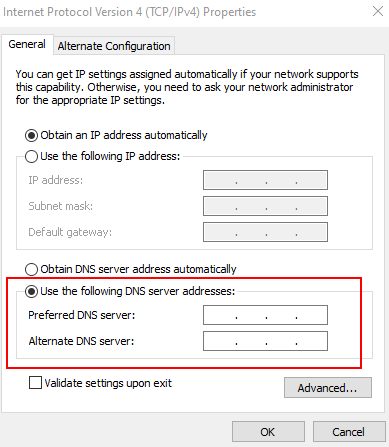Switch to the Alternate Configuration tab
This screenshot has width=389, height=447.
click(114, 46)
